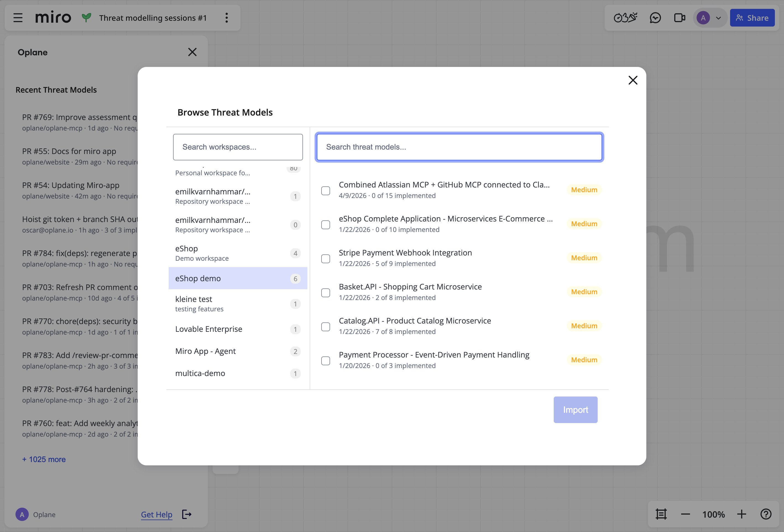Click the green sprout plan icon
Image resolution: width=784 pixels, height=532 pixels.
click(x=86, y=17)
